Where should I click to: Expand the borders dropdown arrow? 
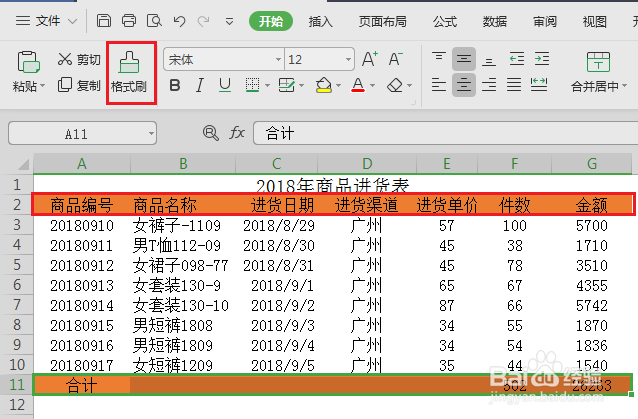coord(267,86)
